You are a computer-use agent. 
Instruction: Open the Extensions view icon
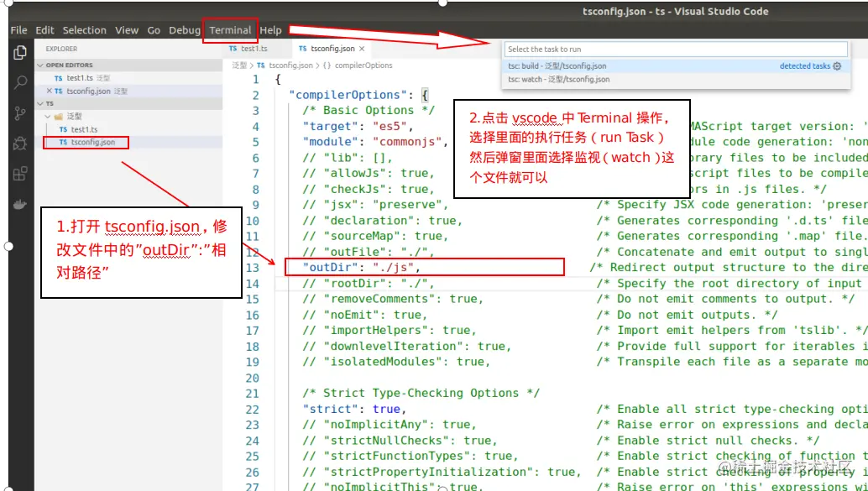[x=20, y=175]
